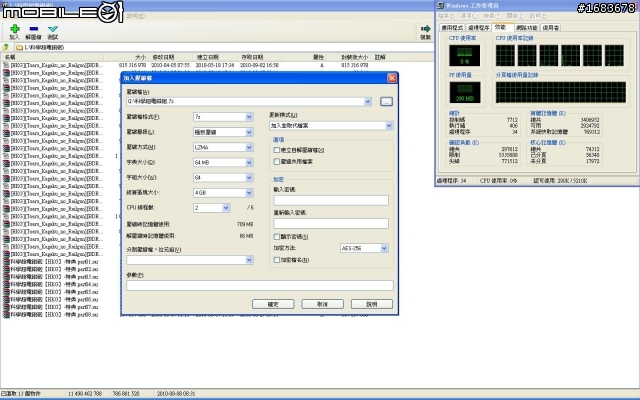Open File (檔案) menu in Task Manager
The width and height of the screenshot is (640, 400).
coord(446,16)
